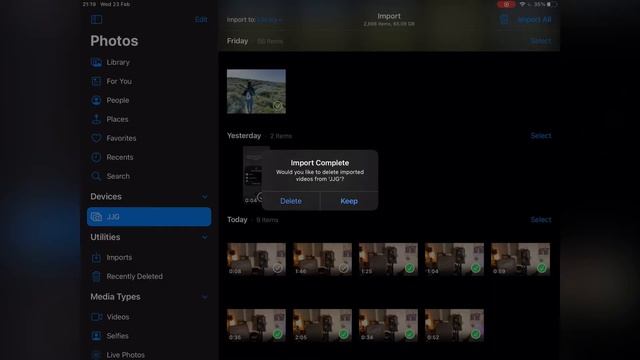This screenshot has height=360, width=640.
Task: Click Keep in Import Complete dialog
Action: 349,201
